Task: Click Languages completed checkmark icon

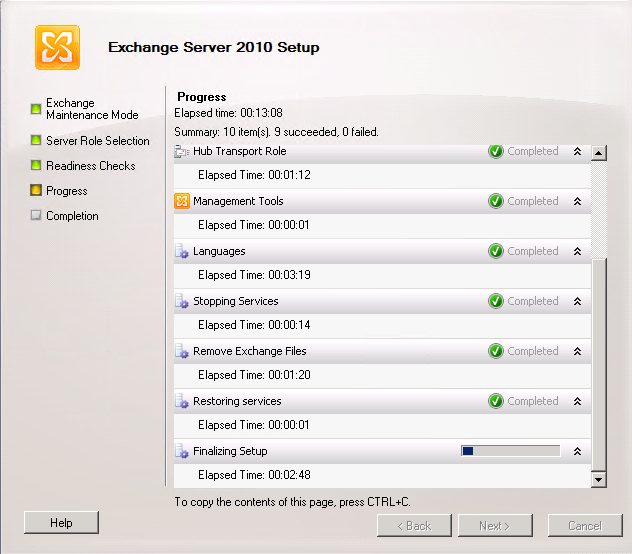Action: tap(496, 251)
